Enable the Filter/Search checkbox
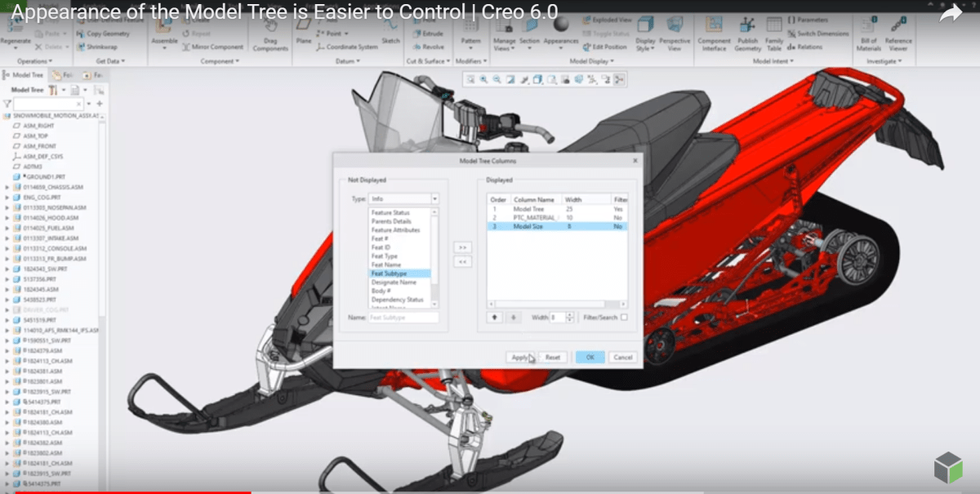Viewport: 980px width, 494px height. coord(624,318)
